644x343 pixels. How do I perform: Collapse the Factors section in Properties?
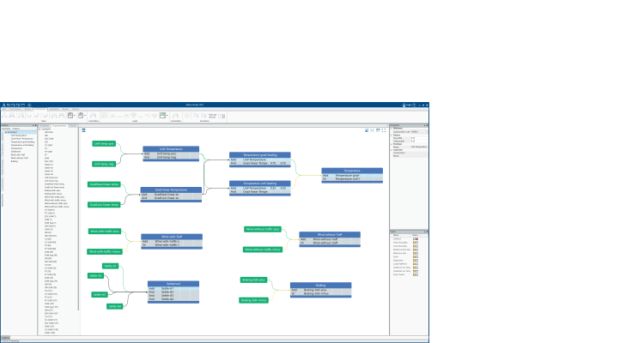pyautogui.click(x=392, y=135)
